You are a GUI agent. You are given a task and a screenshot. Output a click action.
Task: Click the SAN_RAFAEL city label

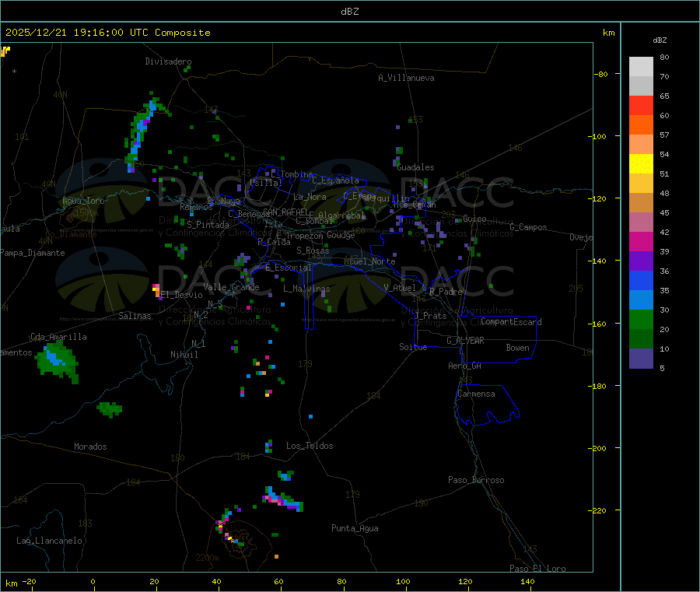[285, 212]
